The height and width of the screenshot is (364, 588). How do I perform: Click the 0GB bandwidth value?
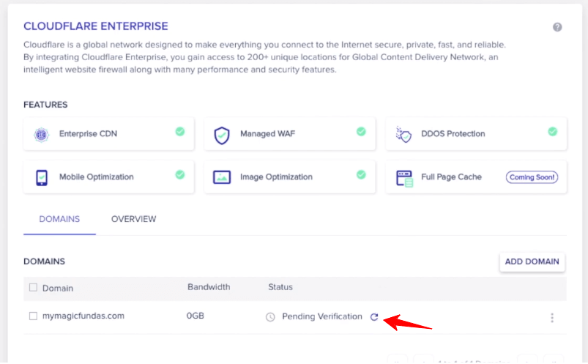click(196, 316)
